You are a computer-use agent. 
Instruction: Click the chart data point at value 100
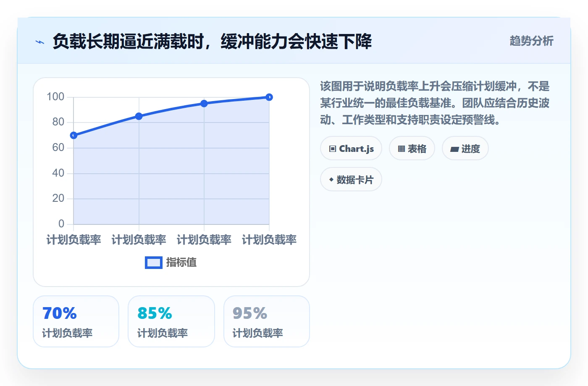[x=269, y=97]
